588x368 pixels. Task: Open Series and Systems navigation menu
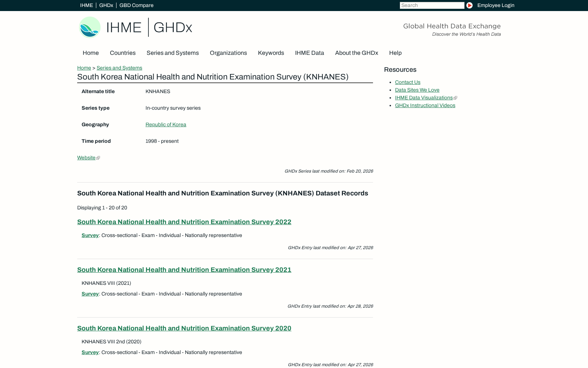173,53
